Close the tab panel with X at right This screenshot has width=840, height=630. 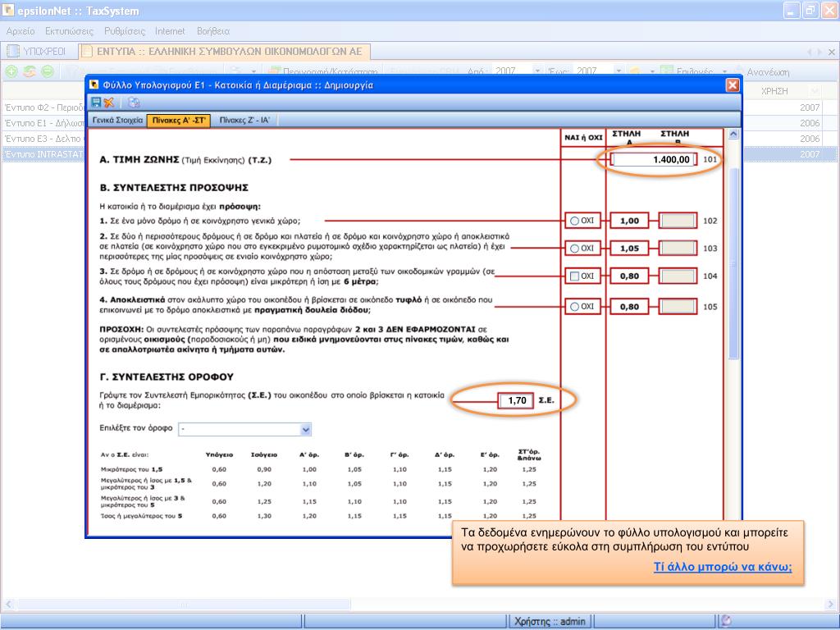click(832, 52)
